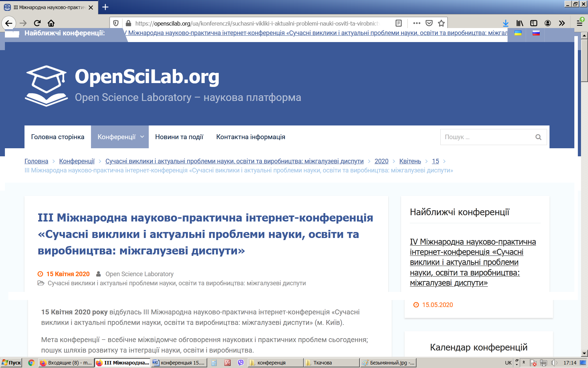The image size is (588, 368).
Task: Click in the Пошук search field
Action: pos(486,137)
